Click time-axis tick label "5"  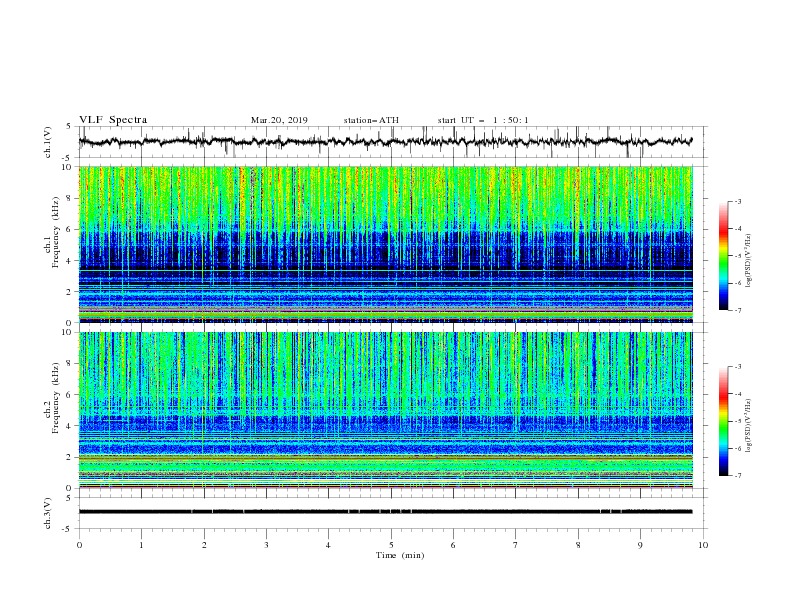pyautogui.click(x=391, y=545)
